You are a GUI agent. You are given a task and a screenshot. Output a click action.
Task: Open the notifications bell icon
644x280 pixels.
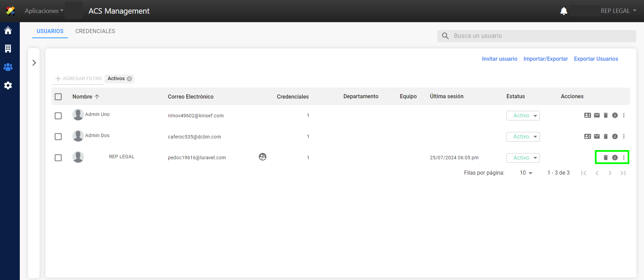tap(563, 11)
